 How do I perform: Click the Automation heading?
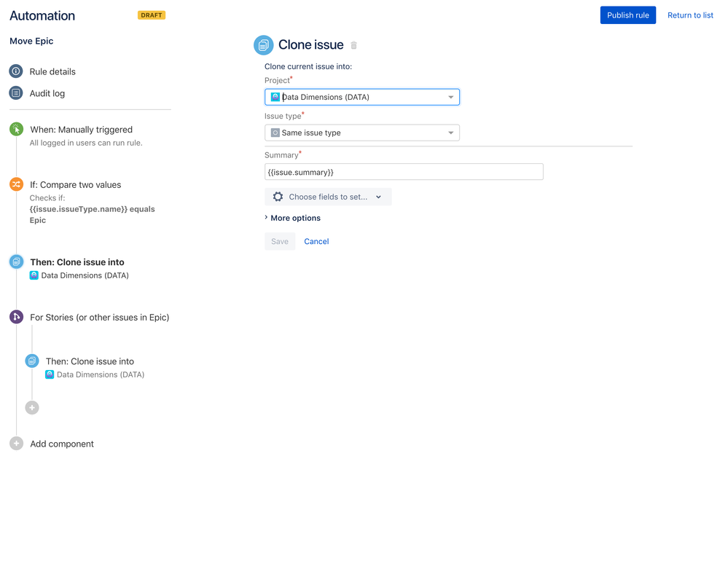pyautogui.click(x=42, y=16)
